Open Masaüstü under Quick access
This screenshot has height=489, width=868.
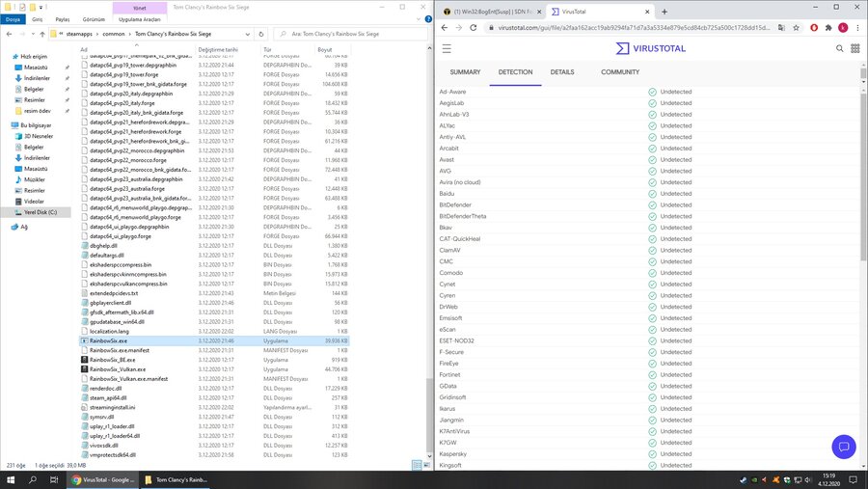click(x=36, y=68)
